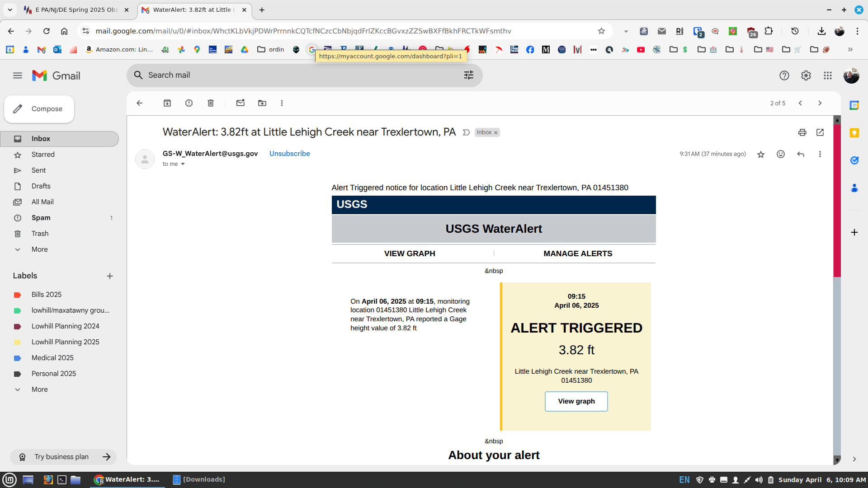Viewport: 868px width, 488px height.
Task: Toggle the main menu hamburger
Action: pos(18,75)
